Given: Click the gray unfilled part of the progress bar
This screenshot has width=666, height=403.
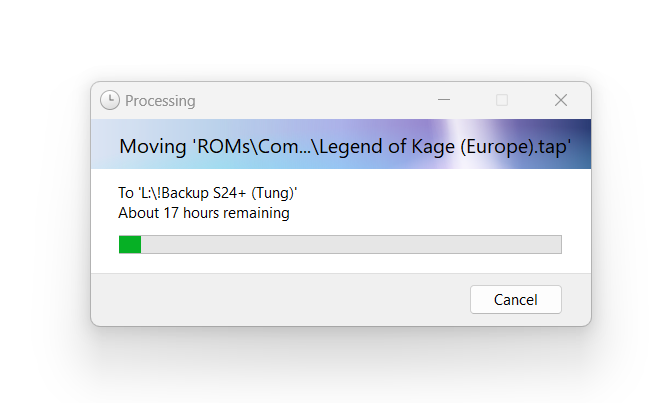Looking at the screenshot, I should click(350, 244).
